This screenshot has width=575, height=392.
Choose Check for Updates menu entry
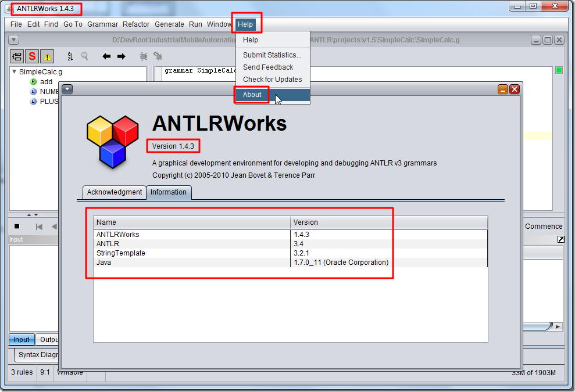[273, 80]
